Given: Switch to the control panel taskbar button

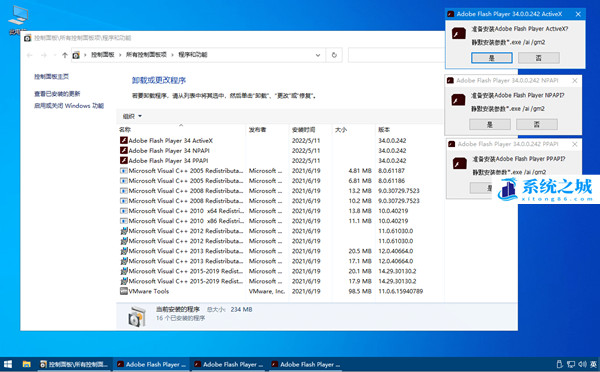Looking at the screenshot, I should 75,364.
